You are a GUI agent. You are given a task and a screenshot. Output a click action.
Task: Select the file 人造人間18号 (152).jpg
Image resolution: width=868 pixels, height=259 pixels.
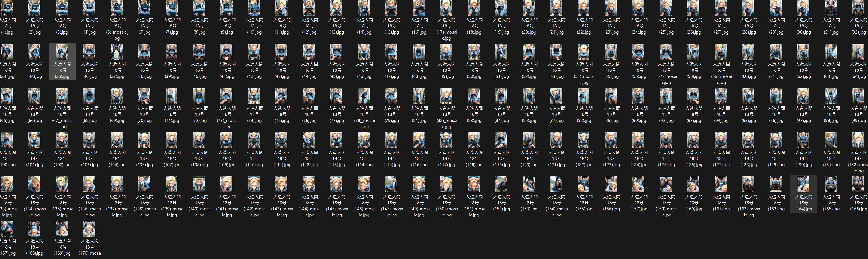[501, 194]
